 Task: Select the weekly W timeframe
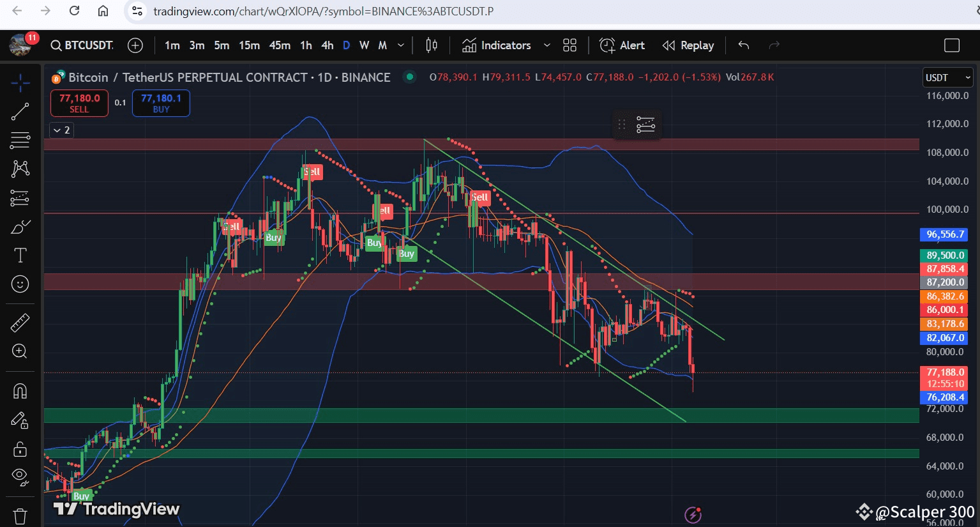pos(364,45)
